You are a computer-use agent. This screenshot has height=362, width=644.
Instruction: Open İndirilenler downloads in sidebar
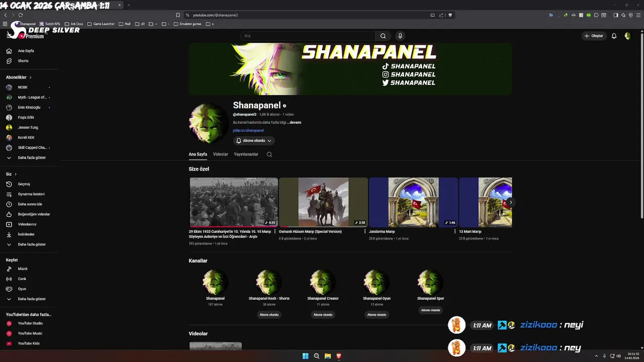[26, 234]
